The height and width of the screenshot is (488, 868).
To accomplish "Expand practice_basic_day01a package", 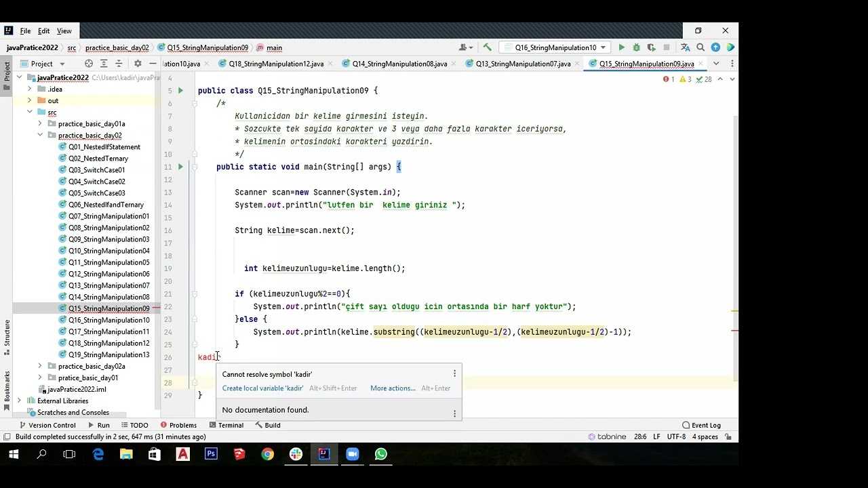I will point(40,123).
